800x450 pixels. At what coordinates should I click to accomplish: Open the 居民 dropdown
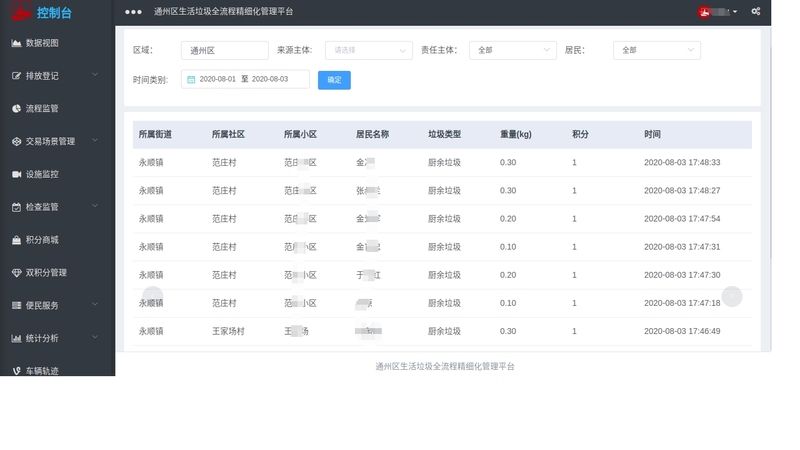coord(657,51)
